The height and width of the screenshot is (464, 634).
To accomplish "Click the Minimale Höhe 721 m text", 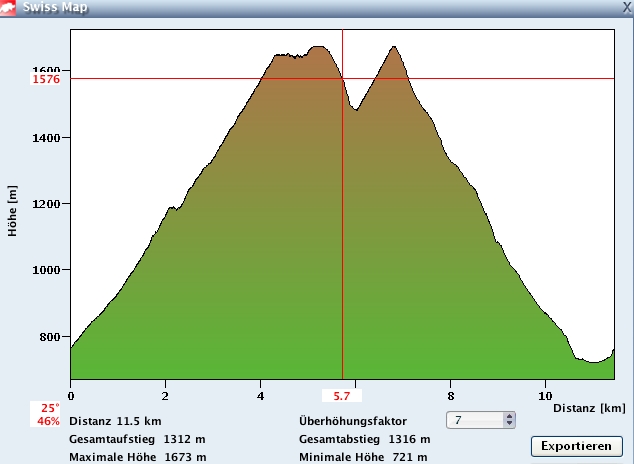I will (x=364, y=457).
